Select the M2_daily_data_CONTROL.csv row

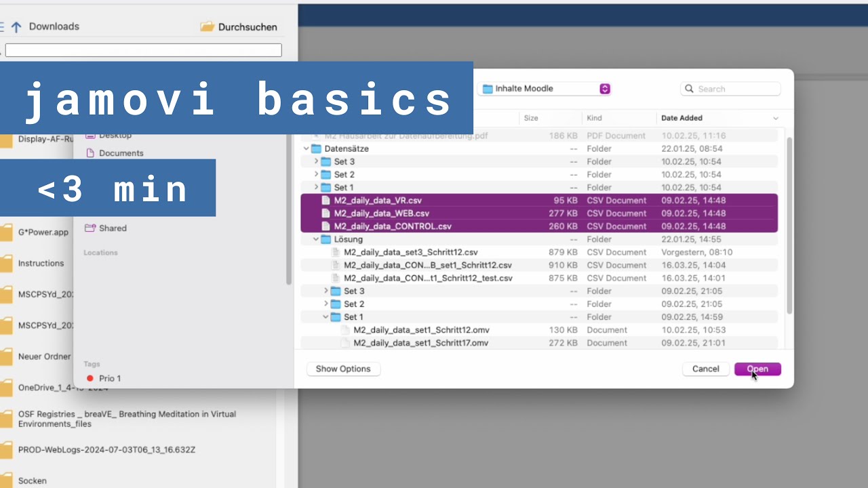(x=539, y=226)
